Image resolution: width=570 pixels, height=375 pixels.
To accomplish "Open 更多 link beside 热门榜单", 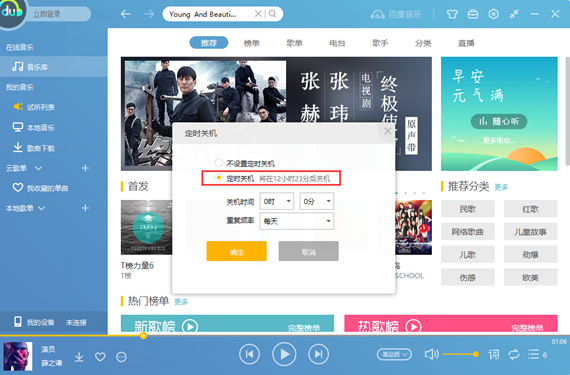I will 181,302.
